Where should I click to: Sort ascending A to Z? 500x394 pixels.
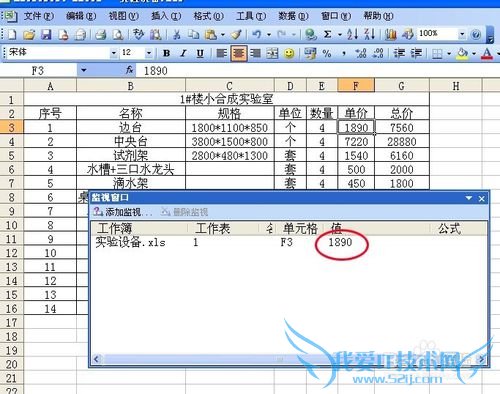point(352,34)
